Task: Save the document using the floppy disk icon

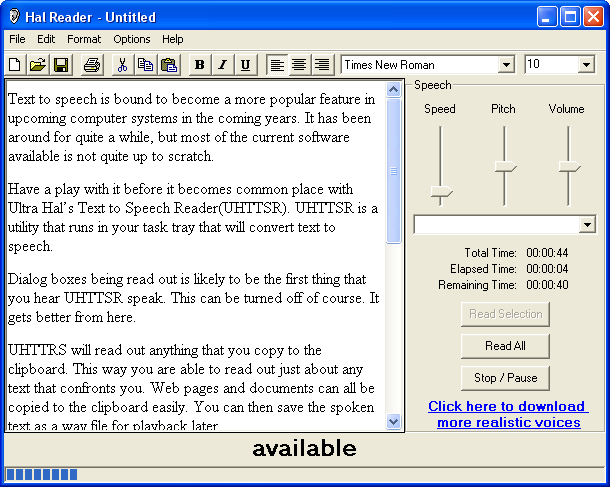Action: coord(61,65)
